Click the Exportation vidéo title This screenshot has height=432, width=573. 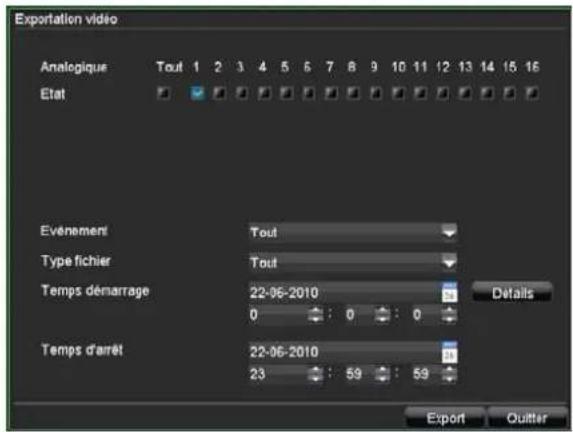tap(66, 19)
